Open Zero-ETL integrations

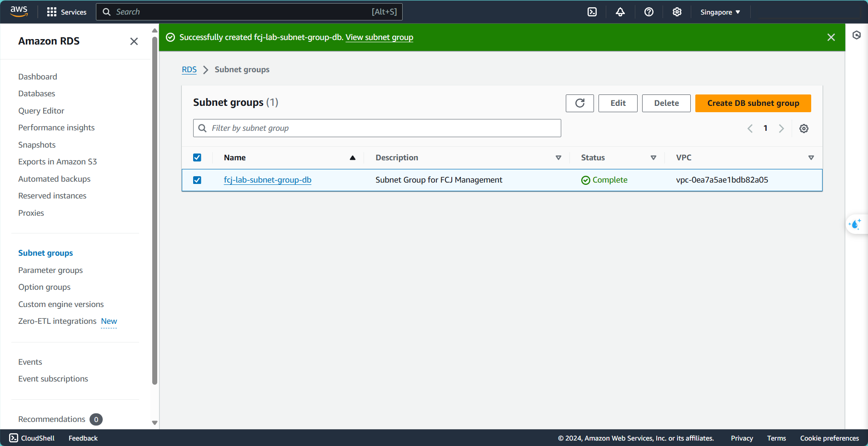[x=57, y=321]
